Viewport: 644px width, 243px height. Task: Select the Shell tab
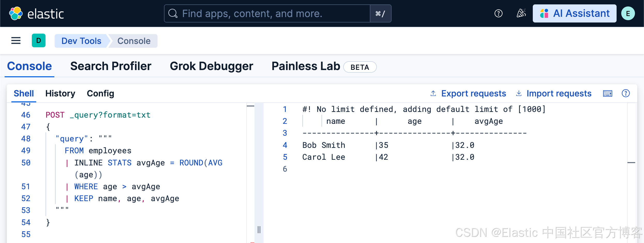click(24, 93)
